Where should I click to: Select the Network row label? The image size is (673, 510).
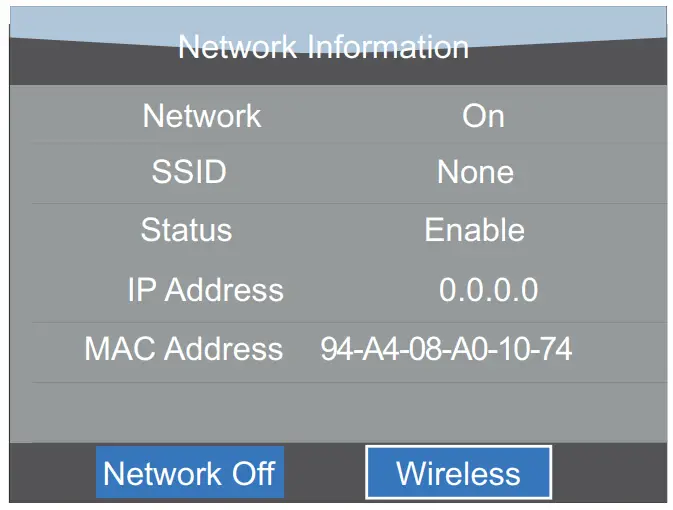(201, 116)
